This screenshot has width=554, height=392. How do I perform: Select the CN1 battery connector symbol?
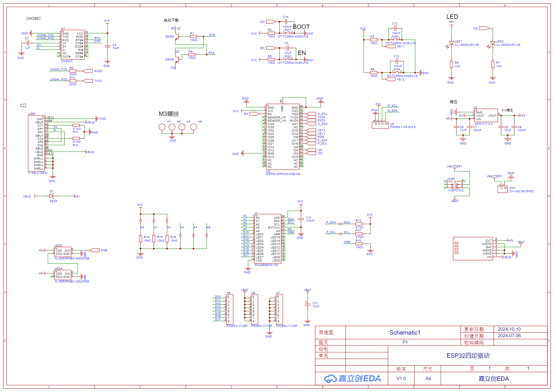tap(502, 189)
